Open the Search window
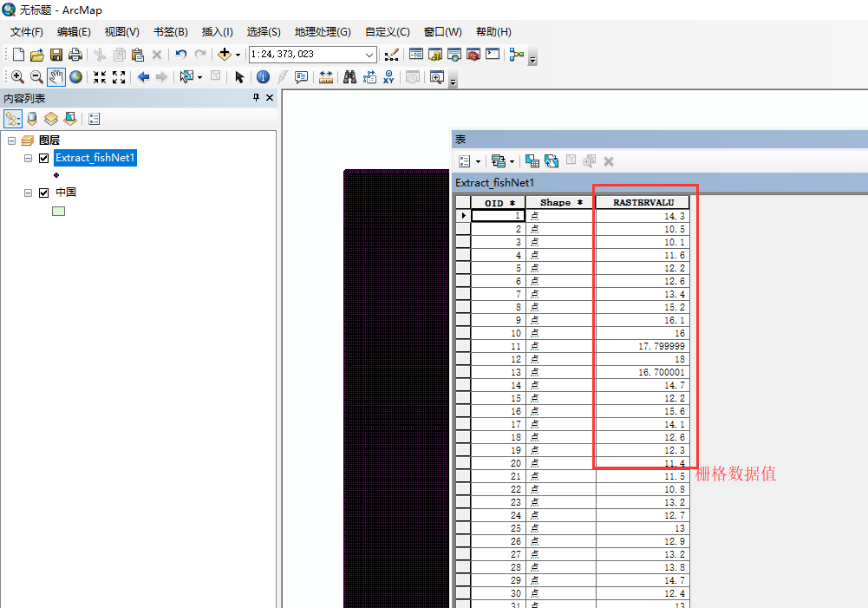The width and height of the screenshot is (868, 608). coord(454,55)
